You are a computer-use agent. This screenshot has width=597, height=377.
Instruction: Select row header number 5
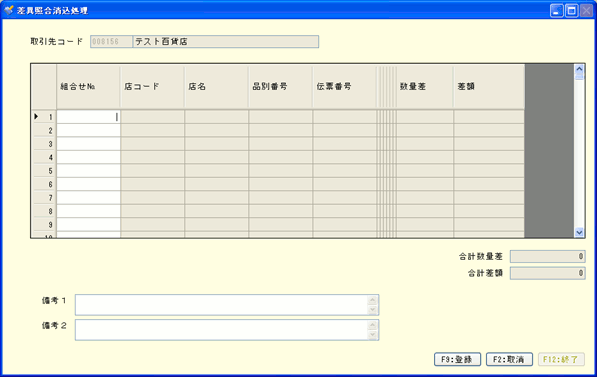point(44,171)
